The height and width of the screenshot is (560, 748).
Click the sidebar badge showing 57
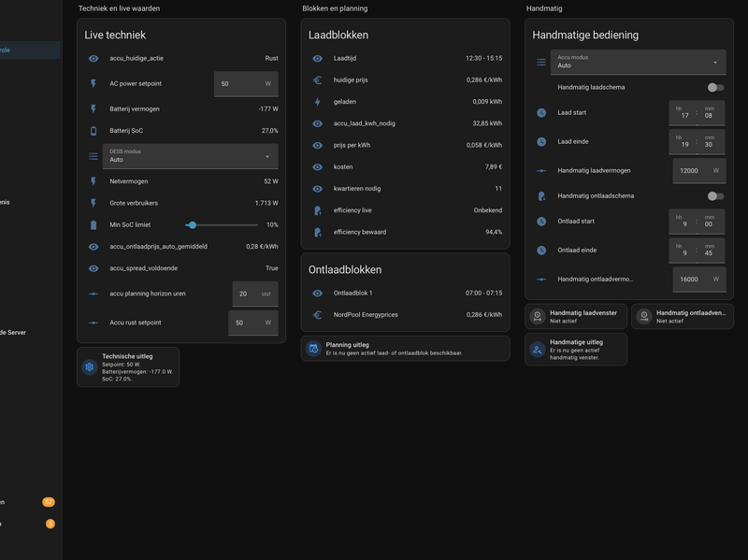[x=49, y=502]
